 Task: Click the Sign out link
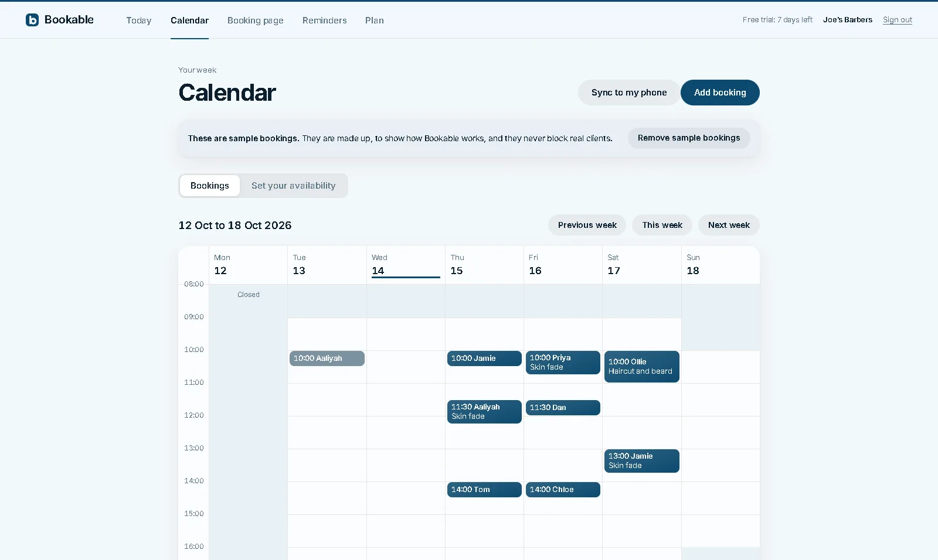pos(898,20)
